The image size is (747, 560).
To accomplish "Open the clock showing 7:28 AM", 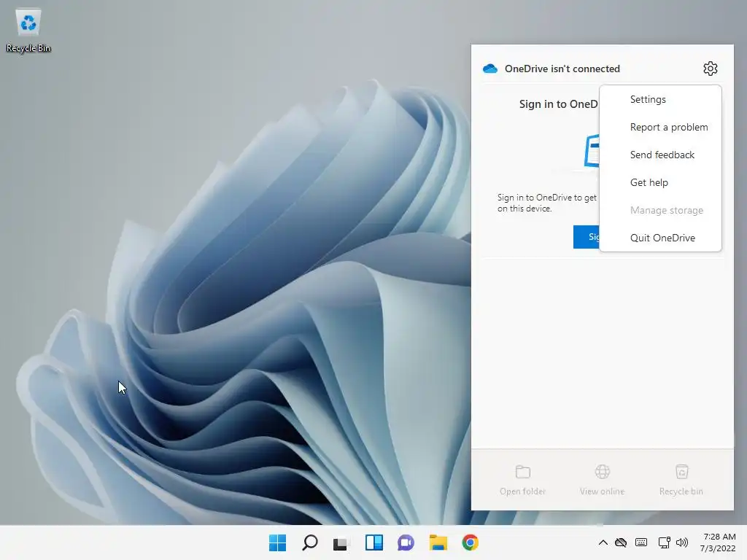I will 718,542.
